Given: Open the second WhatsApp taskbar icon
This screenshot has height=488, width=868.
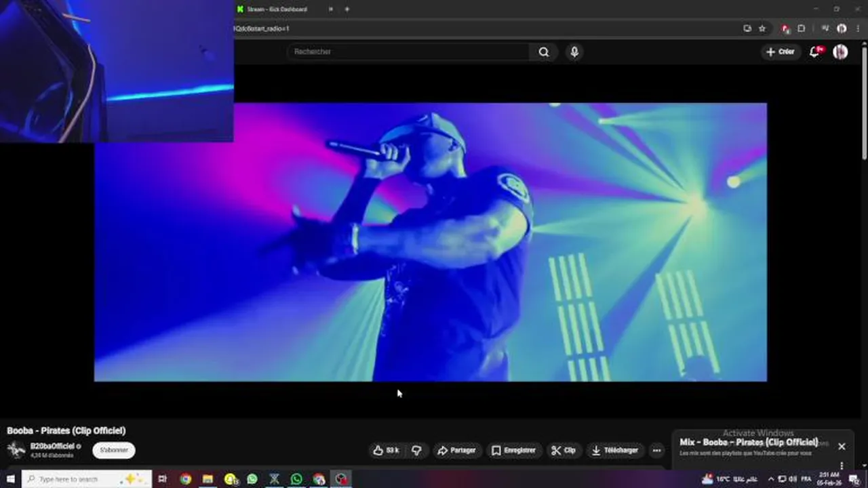Looking at the screenshot, I should (x=296, y=479).
